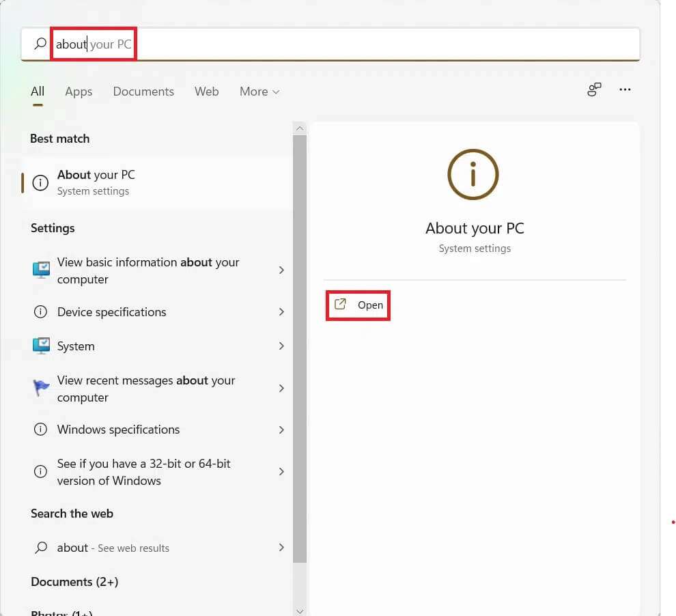
Task: Click the Search the web heading
Action: coord(72,514)
